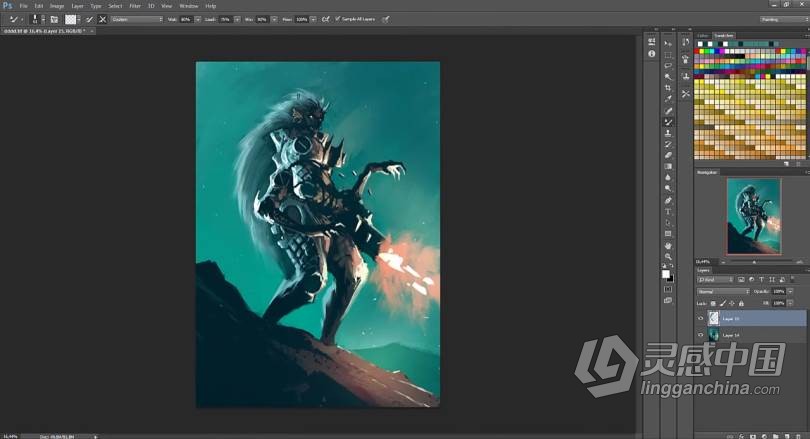Open the Brush panel from options bar
Image resolution: width=810 pixels, height=439 pixels.
(x=54, y=19)
